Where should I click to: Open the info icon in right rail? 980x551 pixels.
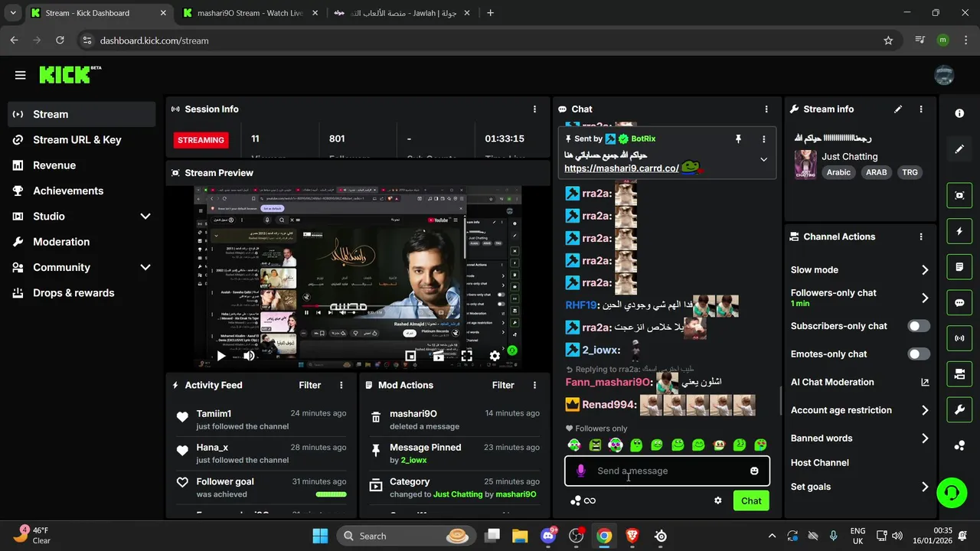click(x=959, y=113)
